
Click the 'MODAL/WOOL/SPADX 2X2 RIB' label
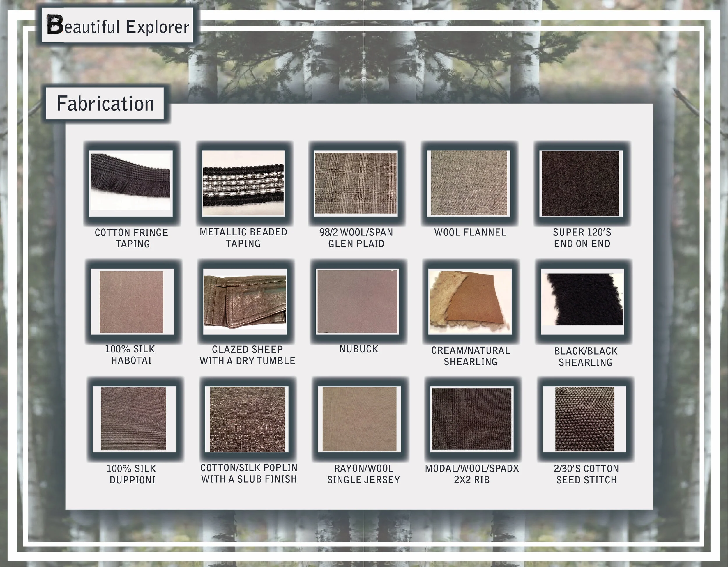pyautogui.click(x=472, y=474)
